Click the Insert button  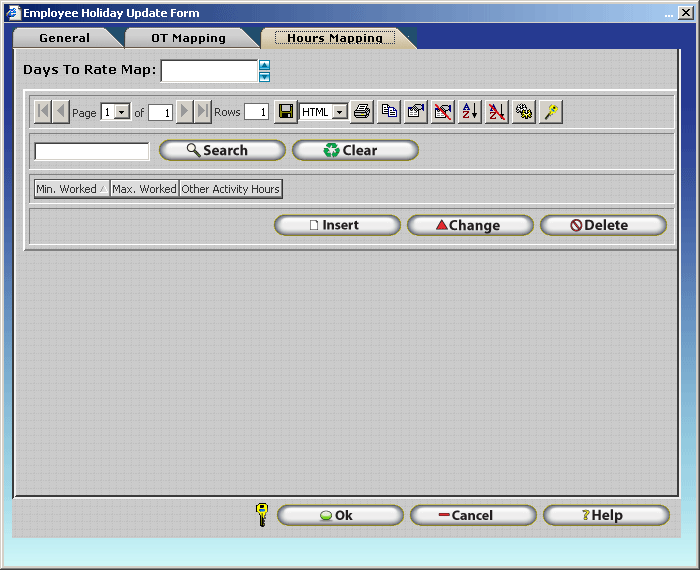click(337, 225)
